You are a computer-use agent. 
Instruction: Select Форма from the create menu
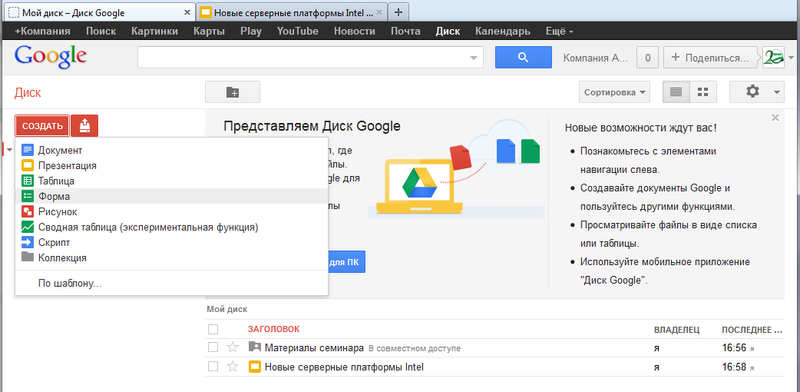171,196
